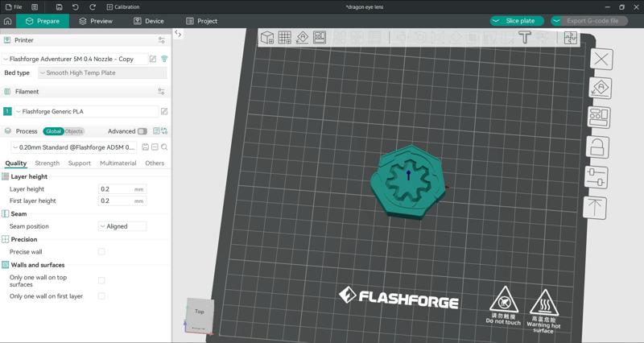
Task: Edit the printer preset
Action: coord(153,59)
